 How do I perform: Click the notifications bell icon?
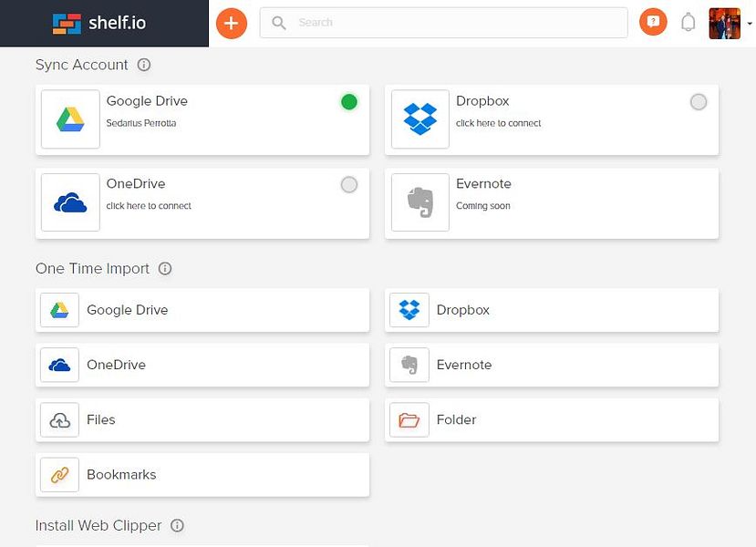point(689,21)
